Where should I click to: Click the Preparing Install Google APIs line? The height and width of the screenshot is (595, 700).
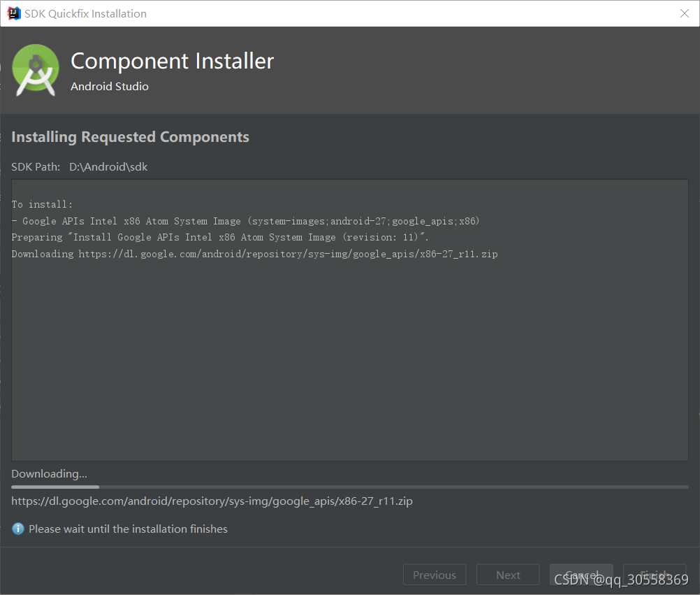click(x=220, y=237)
